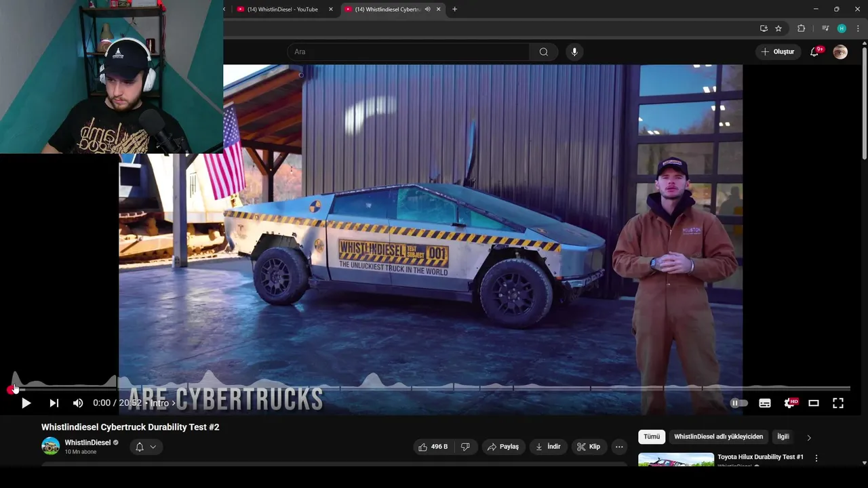Open Toyota Hilux Durability Test #1 thumbnail

(x=676, y=460)
